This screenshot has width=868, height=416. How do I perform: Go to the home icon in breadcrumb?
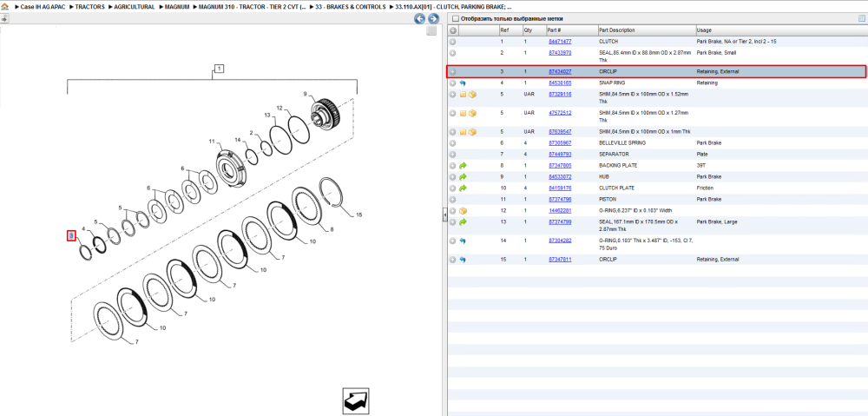[x=5, y=7]
